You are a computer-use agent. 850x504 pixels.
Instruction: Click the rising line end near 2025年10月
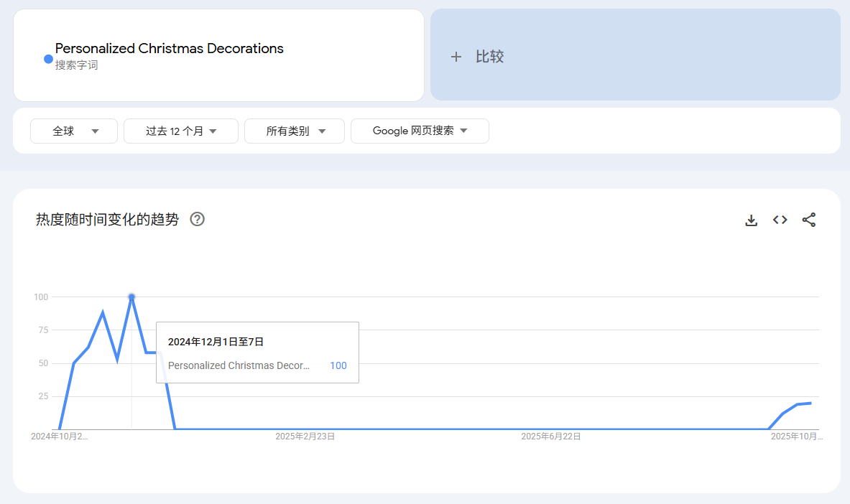pos(810,403)
